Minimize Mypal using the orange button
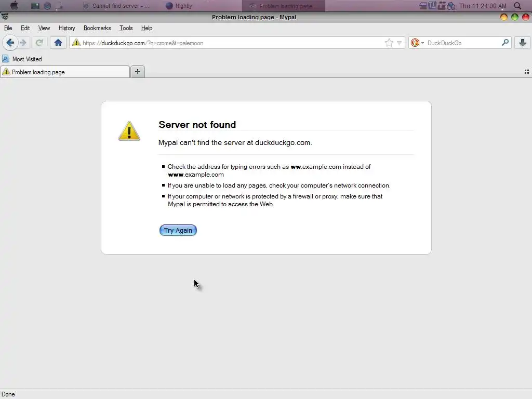The width and height of the screenshot is (532, 399). (504, 17)
